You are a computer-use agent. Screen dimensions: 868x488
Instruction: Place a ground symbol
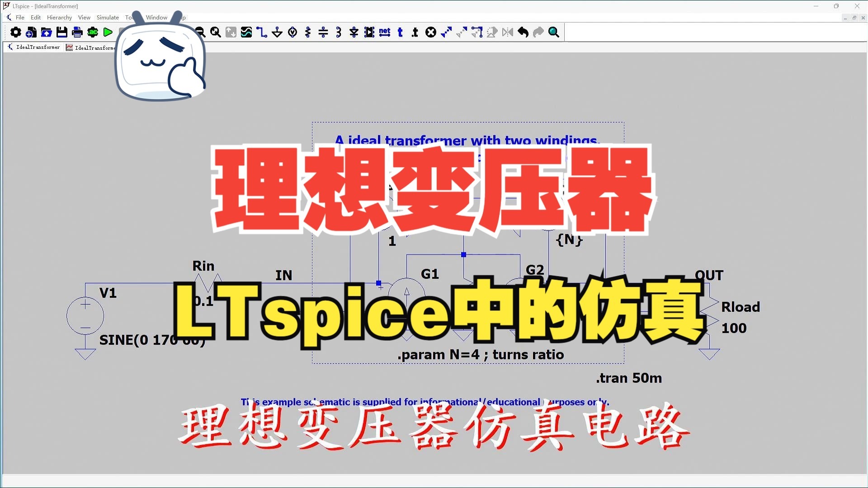tap(277, 32)
